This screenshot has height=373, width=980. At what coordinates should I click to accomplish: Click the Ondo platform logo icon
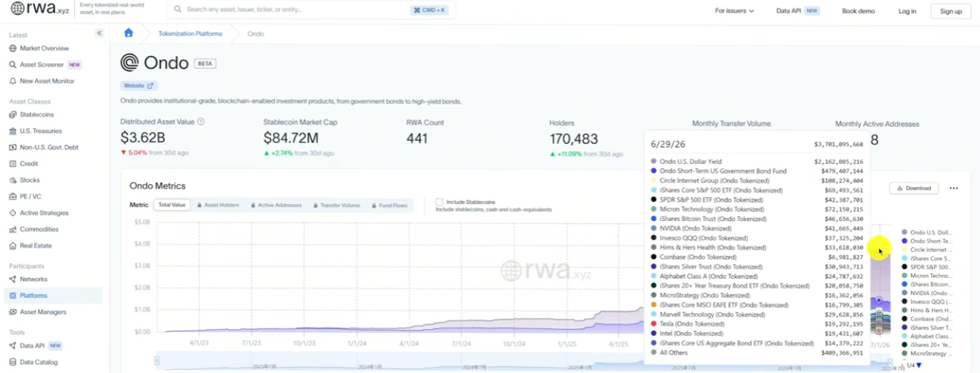(130, 63)
